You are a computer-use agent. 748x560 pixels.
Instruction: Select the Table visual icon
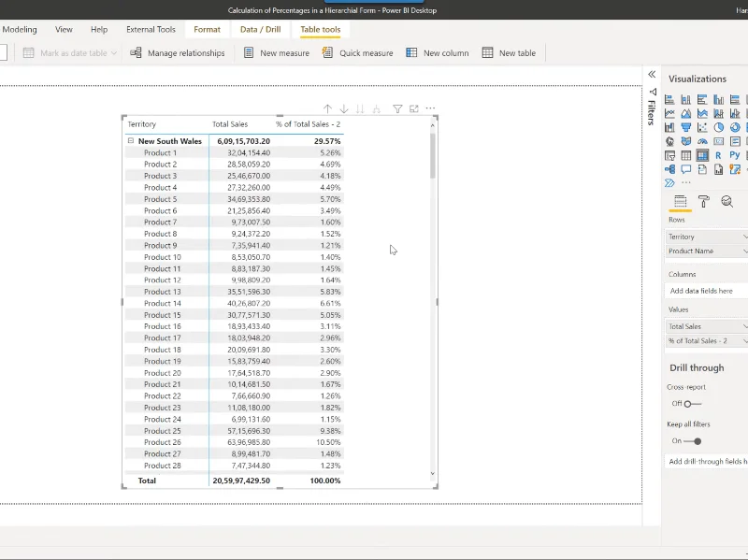coord(686,155)
